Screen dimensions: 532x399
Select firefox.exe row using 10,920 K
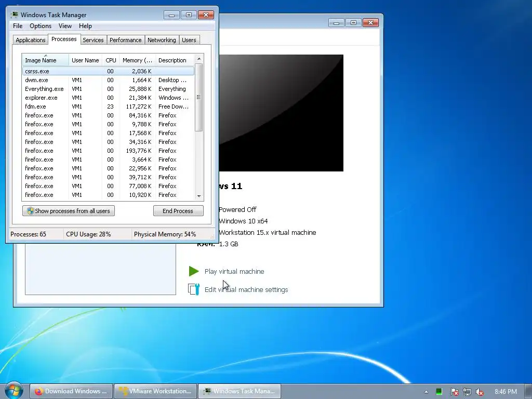click(x=108, y=195)
